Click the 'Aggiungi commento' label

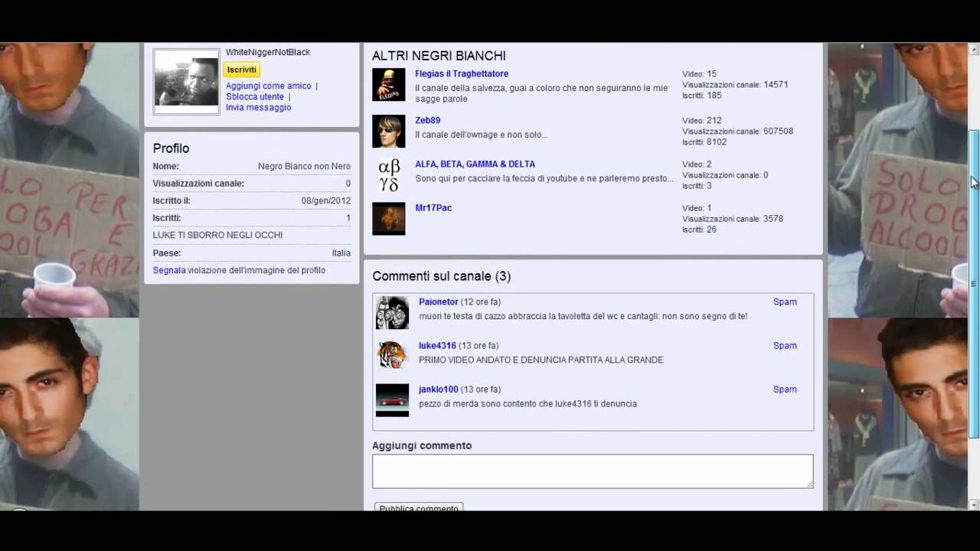422,446
